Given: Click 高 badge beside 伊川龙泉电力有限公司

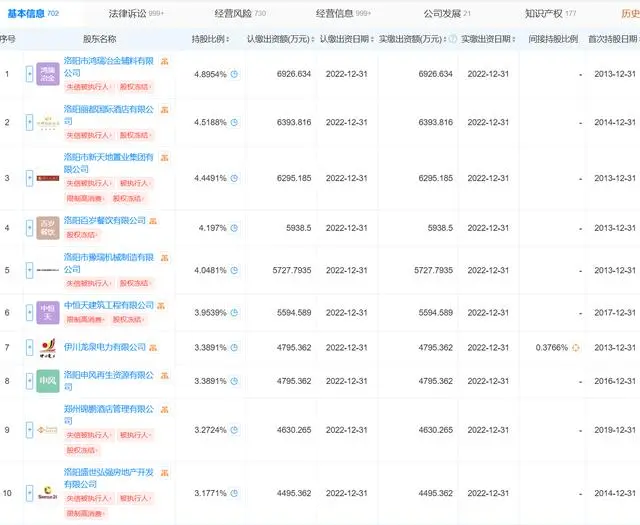Looking at the screenshot, I should [x=153, y=348].
